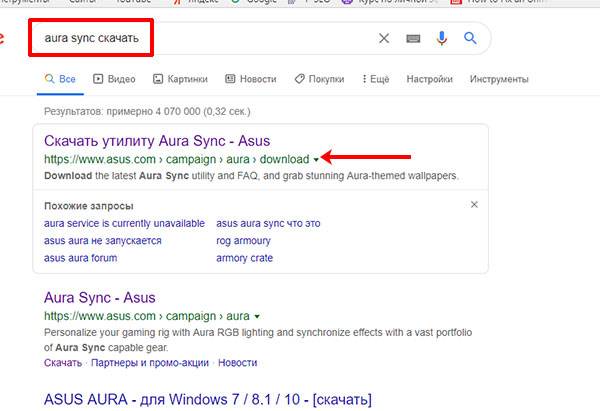Screen dimensions: 600x411
Task: Clear the search query with X icon
Action: pos(384,38)
